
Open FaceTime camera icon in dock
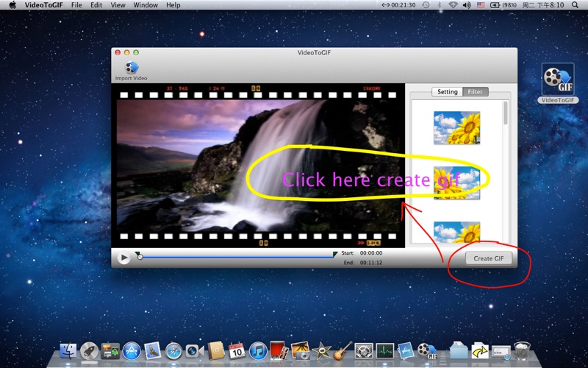(195, 351)
